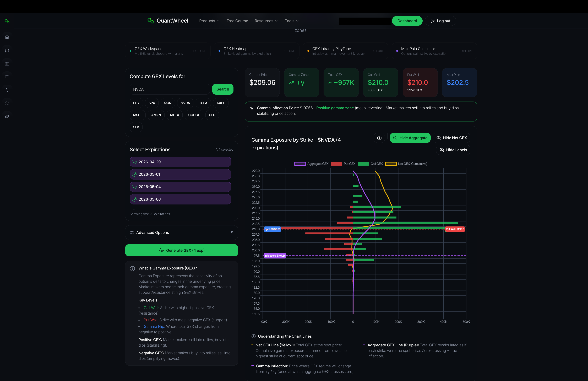Open the Resources dropdown menu

(266, 21)
